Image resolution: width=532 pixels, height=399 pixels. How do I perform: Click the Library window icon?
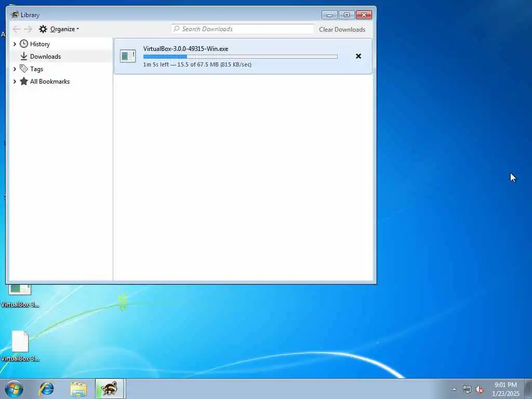pos(15,15)
